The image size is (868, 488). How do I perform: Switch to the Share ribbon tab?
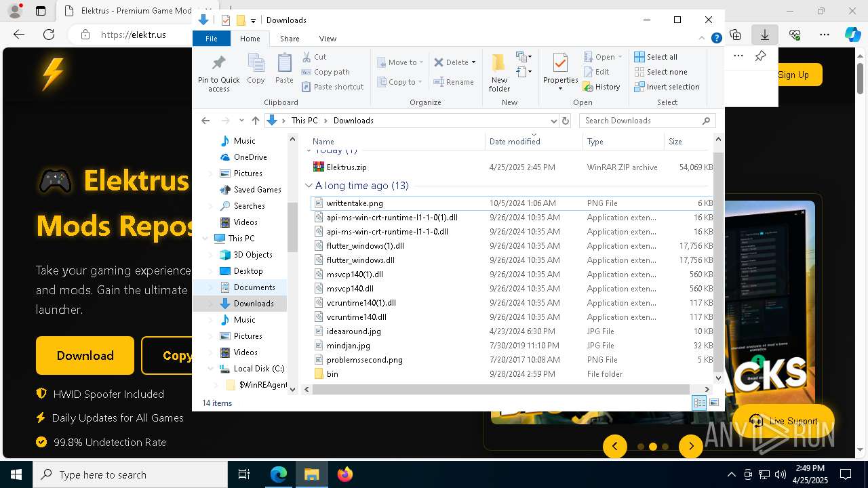[x=290, y=39]
